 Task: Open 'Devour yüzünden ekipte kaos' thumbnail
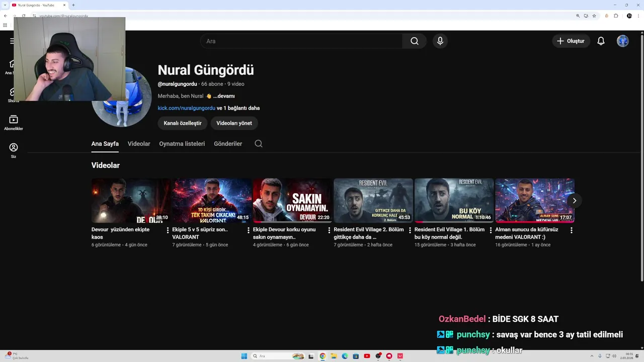(131, 201)
